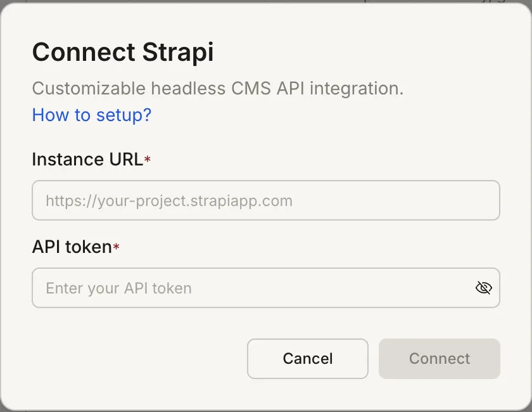Follow the blue setup help link
The width and height of the screenshot is (532, 412).
pyautogui.click(x=91, y=115)
